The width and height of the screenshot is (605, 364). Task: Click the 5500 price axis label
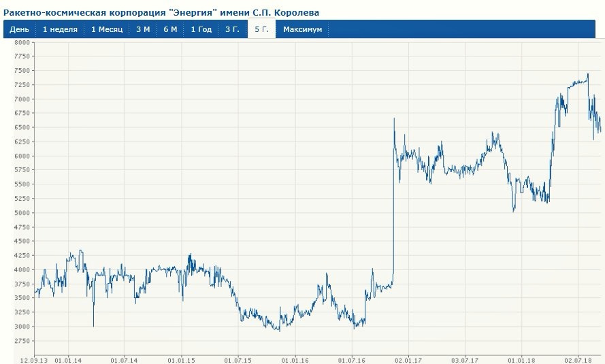tap(22, 184)
